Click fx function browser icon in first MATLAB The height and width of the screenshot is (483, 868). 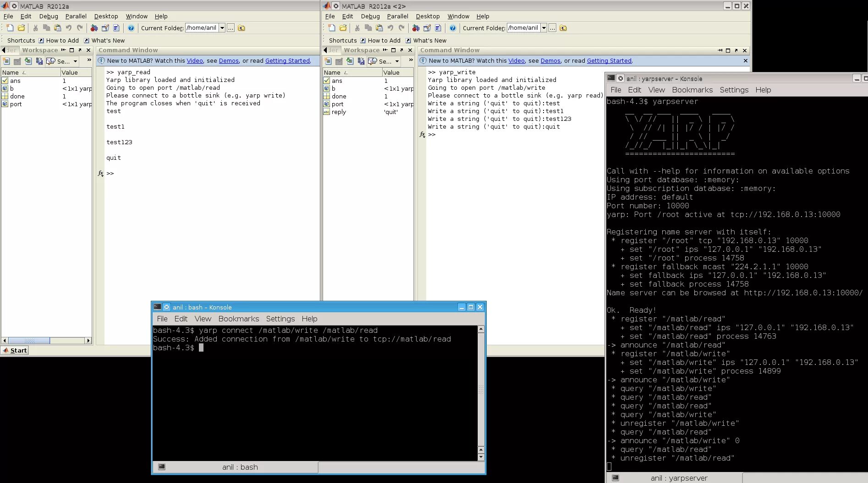coord(100,174)
